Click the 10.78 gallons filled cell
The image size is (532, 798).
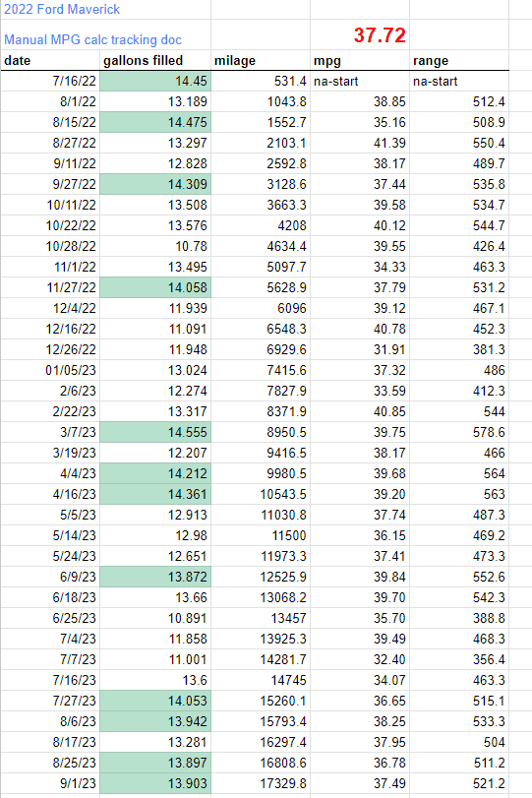click(x=155, y=246)
